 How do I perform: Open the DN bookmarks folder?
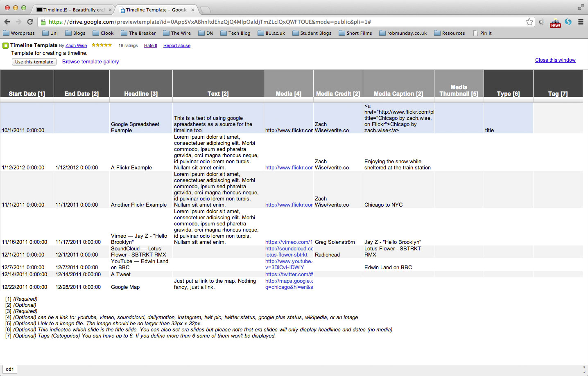coord(206,33)
